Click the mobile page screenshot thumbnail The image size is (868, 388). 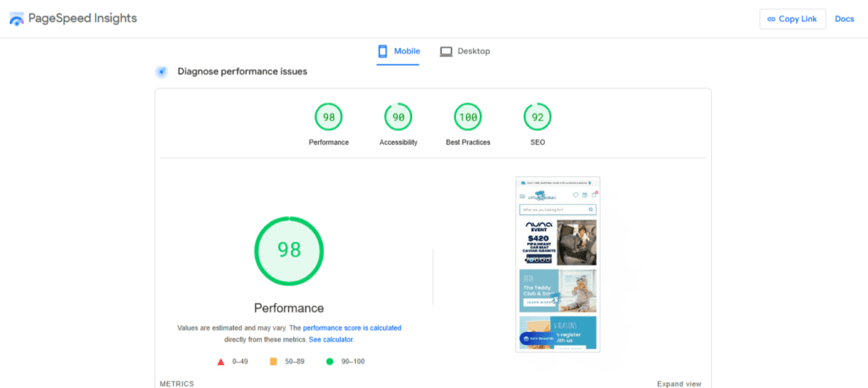pyautogui.click(x=558, y=264)
